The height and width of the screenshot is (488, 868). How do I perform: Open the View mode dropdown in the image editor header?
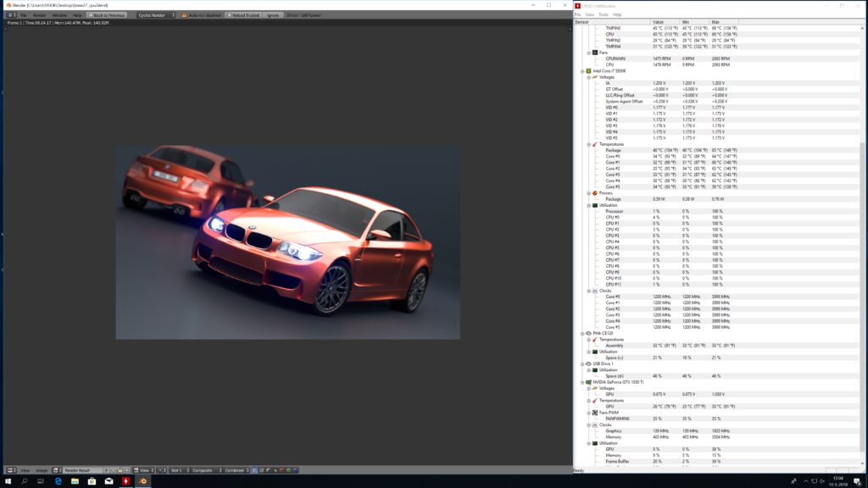click(x=143, y=470)
